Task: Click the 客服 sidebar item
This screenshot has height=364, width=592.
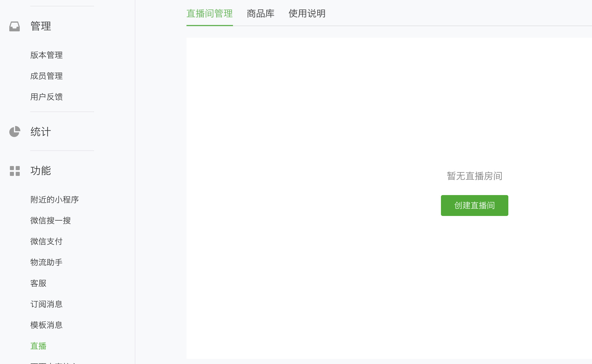Action: point(38,283)
